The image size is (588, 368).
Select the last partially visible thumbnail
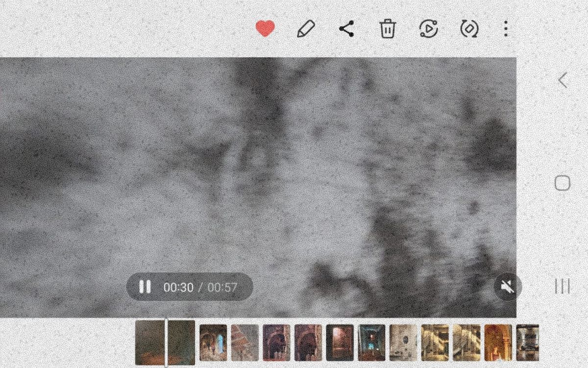(x=528, y=342)
